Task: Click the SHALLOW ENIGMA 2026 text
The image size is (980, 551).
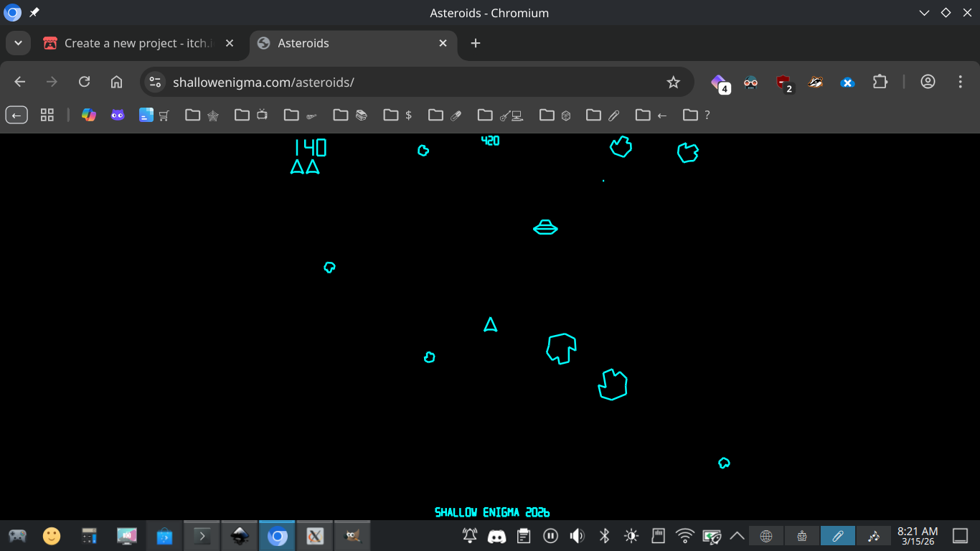Action: 492,512
